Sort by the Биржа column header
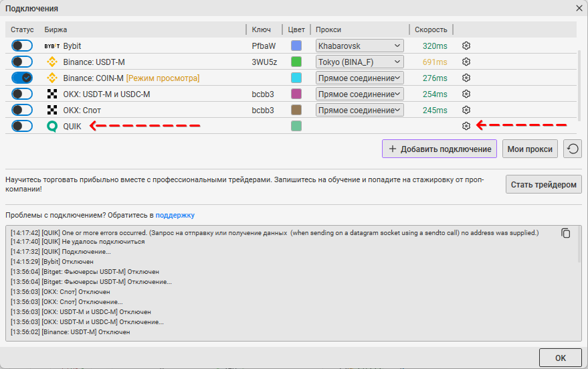Image resolution: width=588 pixels, height=369 pixels. click(x=56, y=29)
